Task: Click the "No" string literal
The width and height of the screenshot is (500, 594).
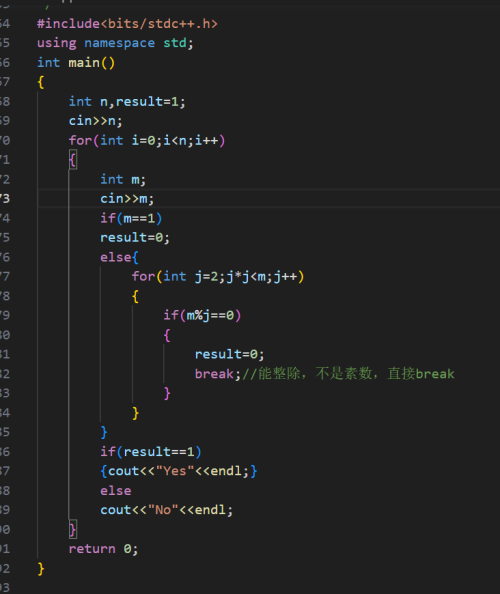Action: (163, 510)
